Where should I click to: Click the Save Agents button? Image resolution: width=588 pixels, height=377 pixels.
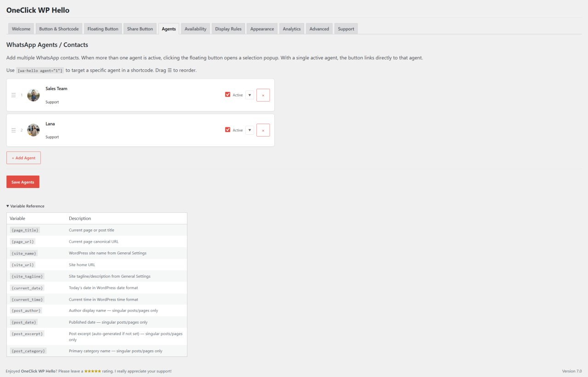click(23, 182)
